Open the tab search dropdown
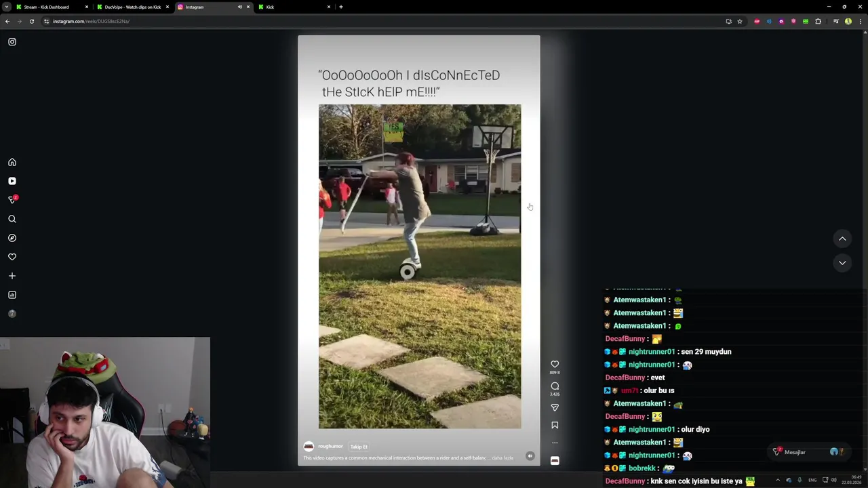 7,7
